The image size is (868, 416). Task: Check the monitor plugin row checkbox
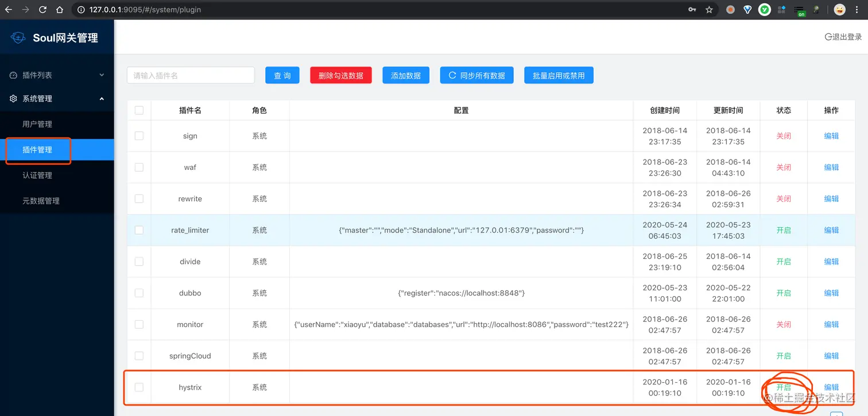pos(139,324)
